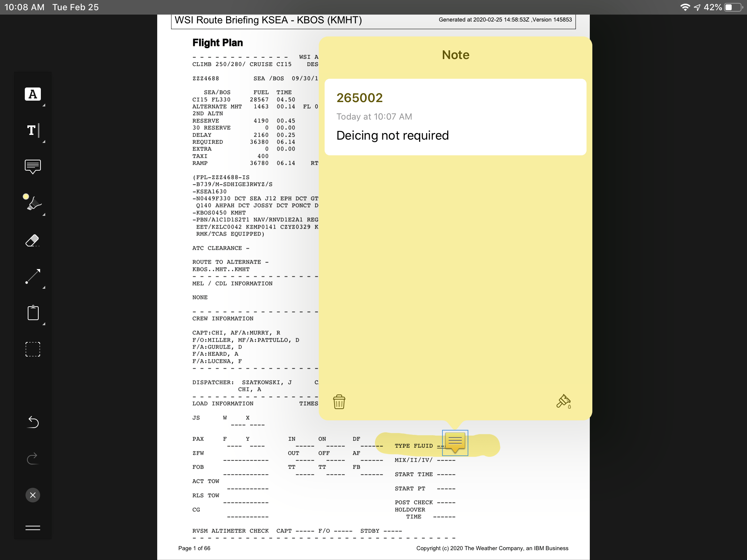Screen dimensions: 747x560
Task: Select the arrow line drawing tool
Action: [32, 276]
